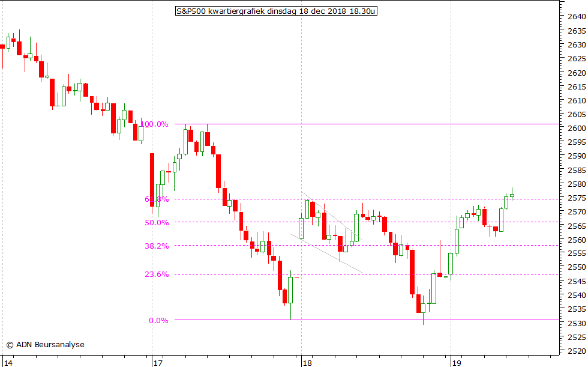The image size is (588, 367).
Task: Click the latest green candle near 2575
Action: click(512, 195)
